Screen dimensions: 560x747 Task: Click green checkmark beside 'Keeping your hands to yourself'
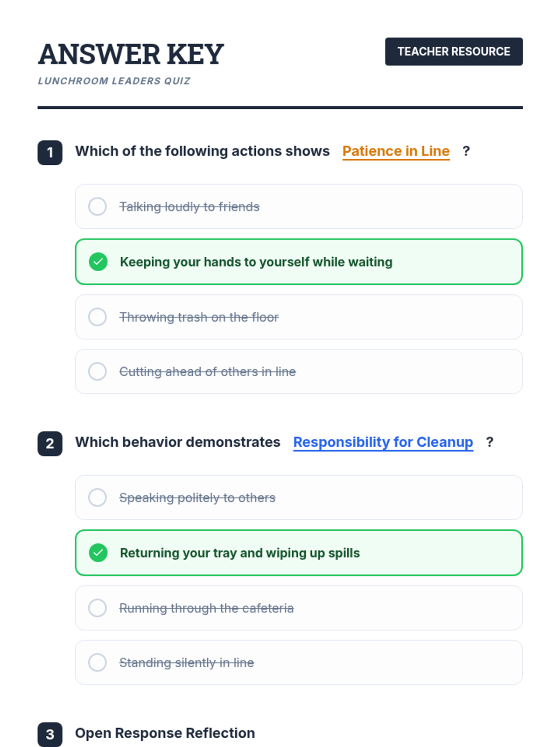click(x=98, y=262)
